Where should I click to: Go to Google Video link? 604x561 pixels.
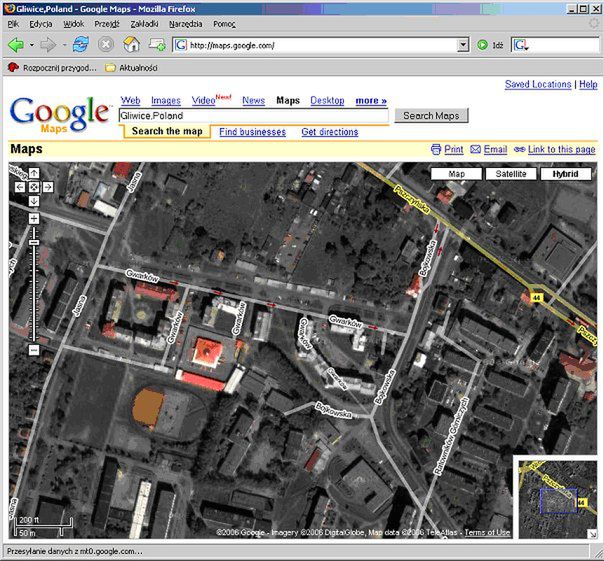(x=203, y=101)
